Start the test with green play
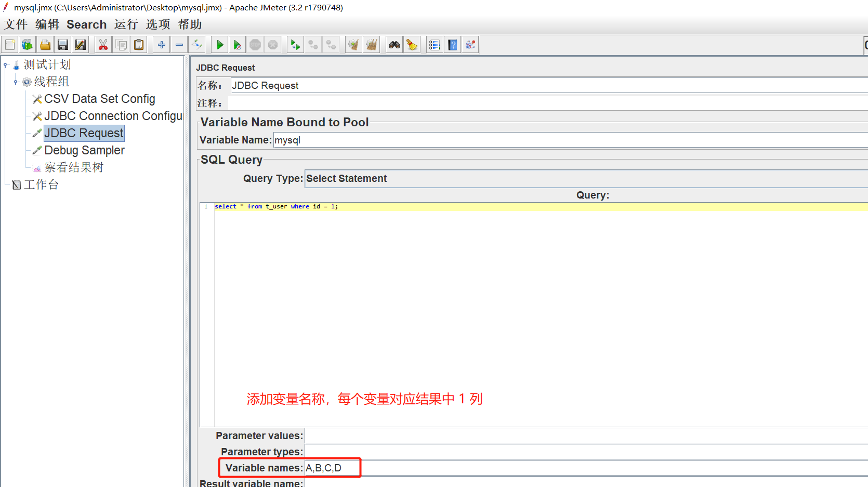The image size is (868, 487). pyautogui.click(x=220, y=45)
